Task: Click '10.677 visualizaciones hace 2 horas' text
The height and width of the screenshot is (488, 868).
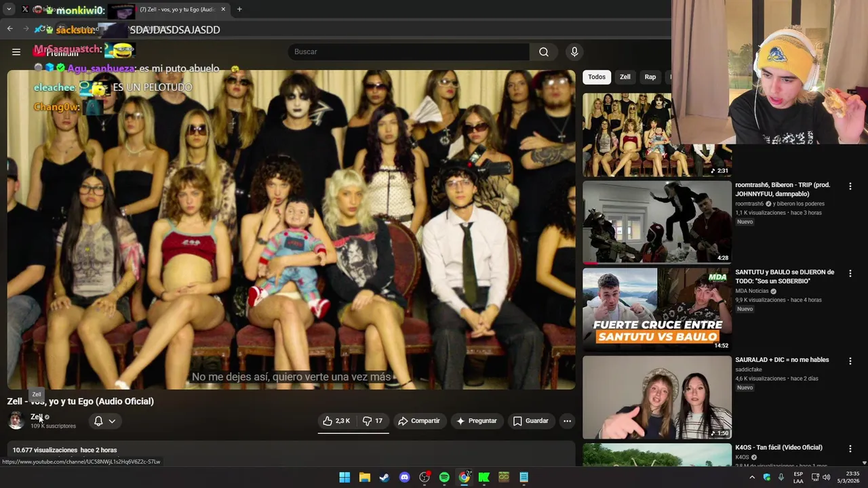Action: 64,450
